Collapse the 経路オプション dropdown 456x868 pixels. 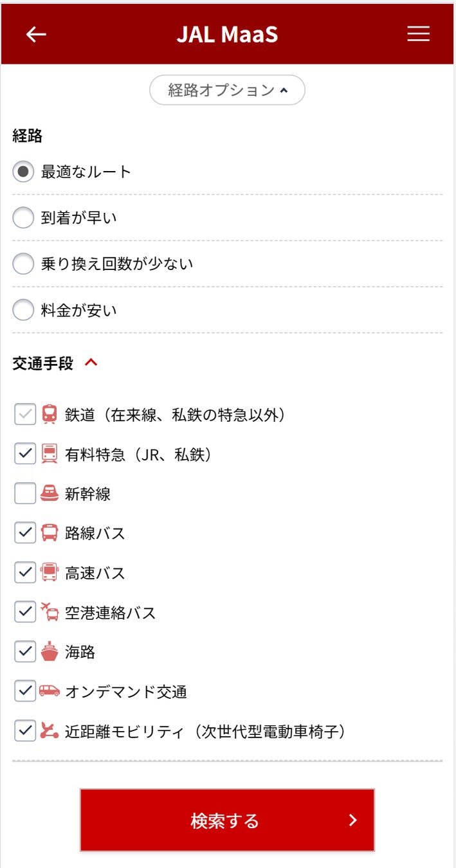(x=227, y=90)
